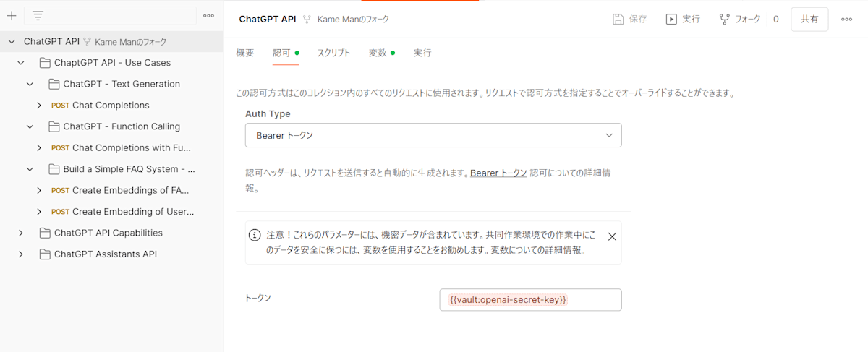Select Create Embedding of User... request label
868x352 pixels.
(x=133, y=212)
